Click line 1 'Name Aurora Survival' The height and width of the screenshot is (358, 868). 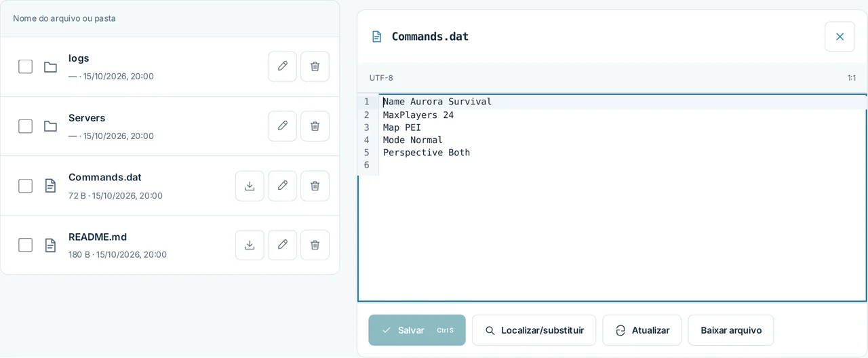[x=437, y=102]
